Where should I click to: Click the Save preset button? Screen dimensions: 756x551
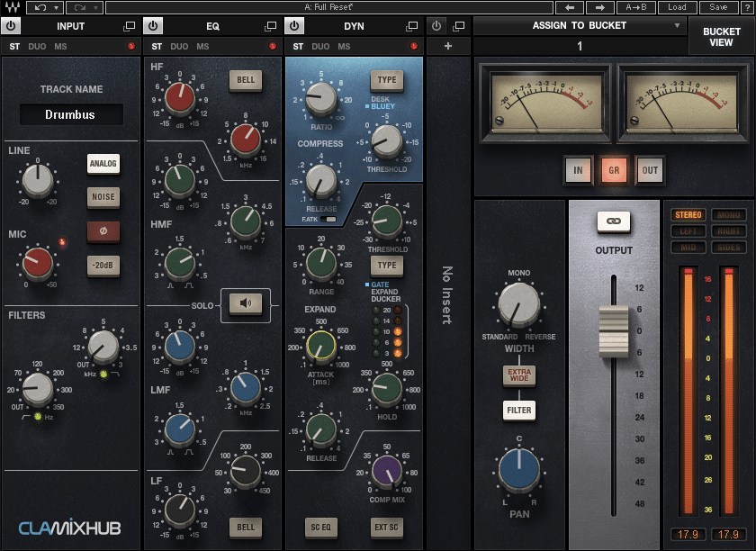pyautogui.click(x=718, y=7)
